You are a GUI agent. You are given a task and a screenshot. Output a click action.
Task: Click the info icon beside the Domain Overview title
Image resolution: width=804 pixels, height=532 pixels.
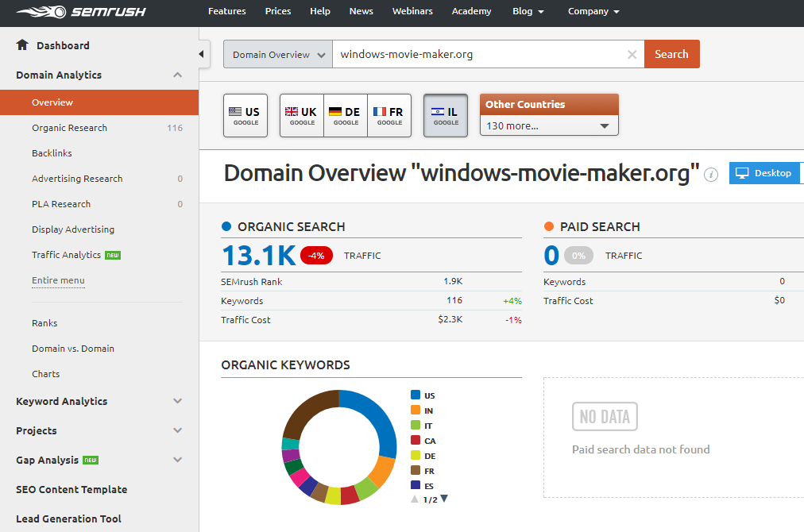click(x=712, y=174)
